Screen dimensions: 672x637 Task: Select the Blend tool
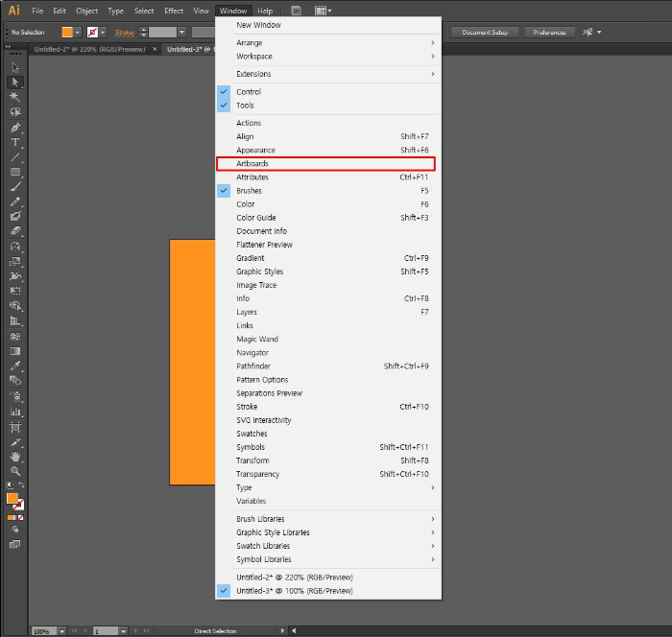(x=15, y=381)
